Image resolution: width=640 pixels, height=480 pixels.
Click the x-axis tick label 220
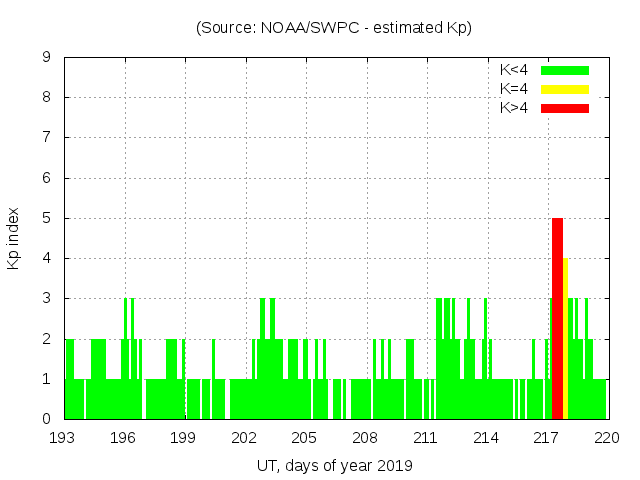(x=606, y=437)
